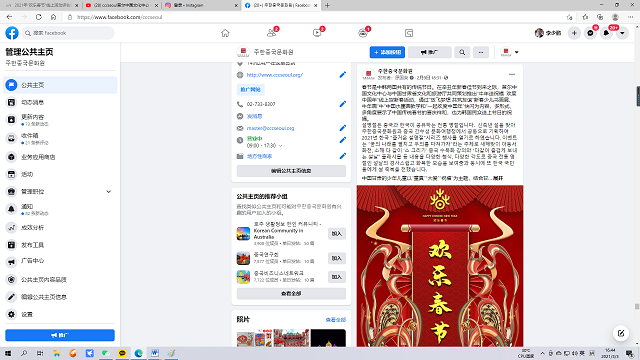Screen dimensions: 640x360
Task: Reload the page with refresh button
Action: point(39,17)
